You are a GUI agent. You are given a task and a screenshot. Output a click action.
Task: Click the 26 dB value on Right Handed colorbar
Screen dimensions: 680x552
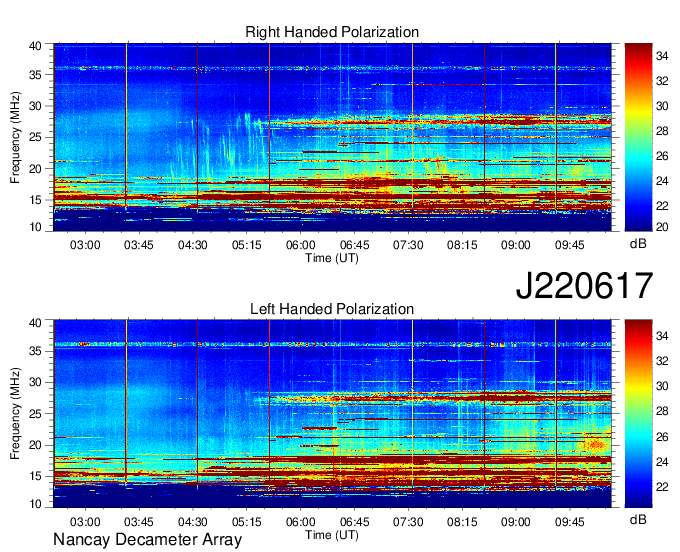(662, 156)
